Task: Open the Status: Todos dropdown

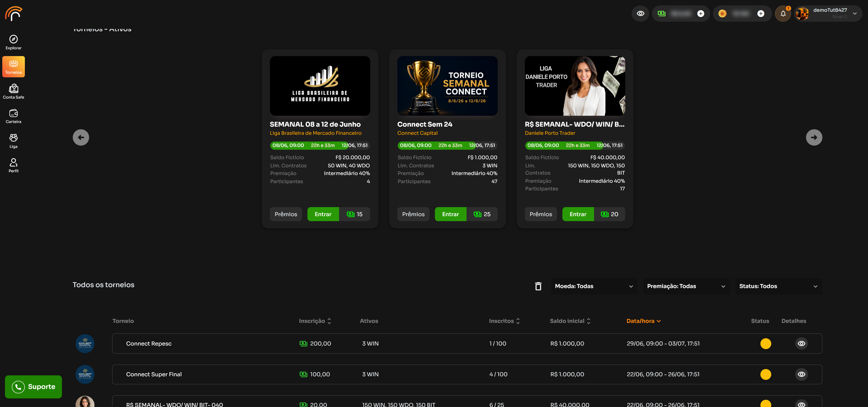Action: coord(778,286)
